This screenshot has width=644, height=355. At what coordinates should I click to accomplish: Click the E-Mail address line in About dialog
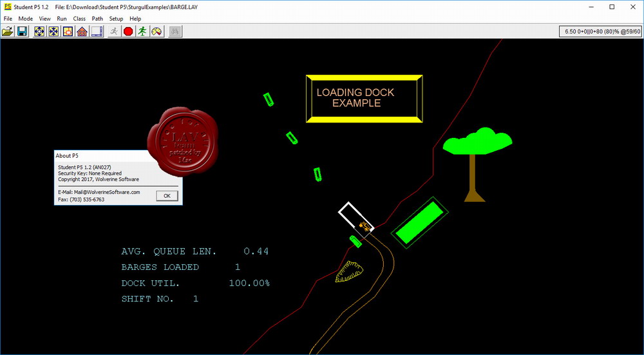(x=99, y=192)
